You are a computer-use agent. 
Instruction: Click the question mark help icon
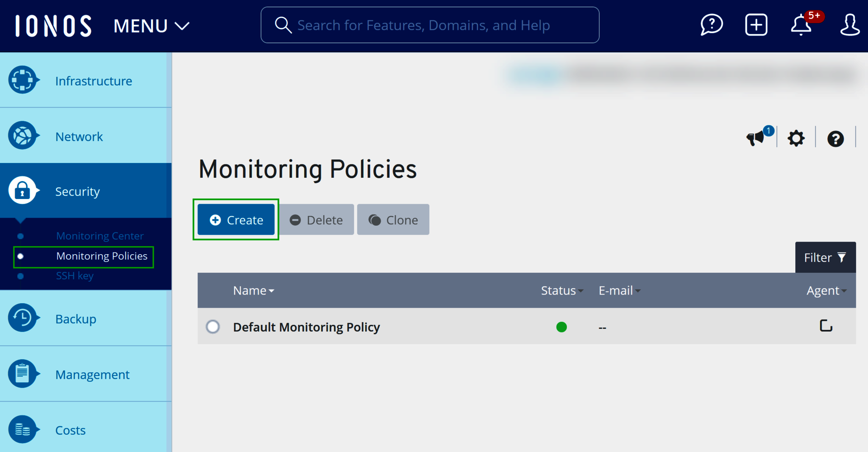click(835, 138)
